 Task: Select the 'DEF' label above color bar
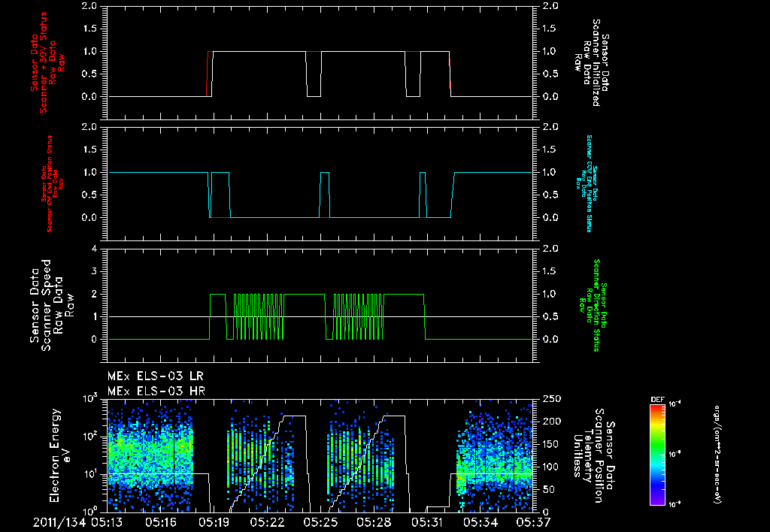(x=657, y=400)
